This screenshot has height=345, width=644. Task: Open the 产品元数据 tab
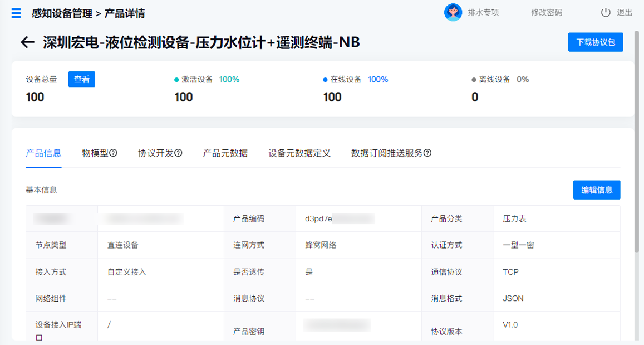point(225,153)
